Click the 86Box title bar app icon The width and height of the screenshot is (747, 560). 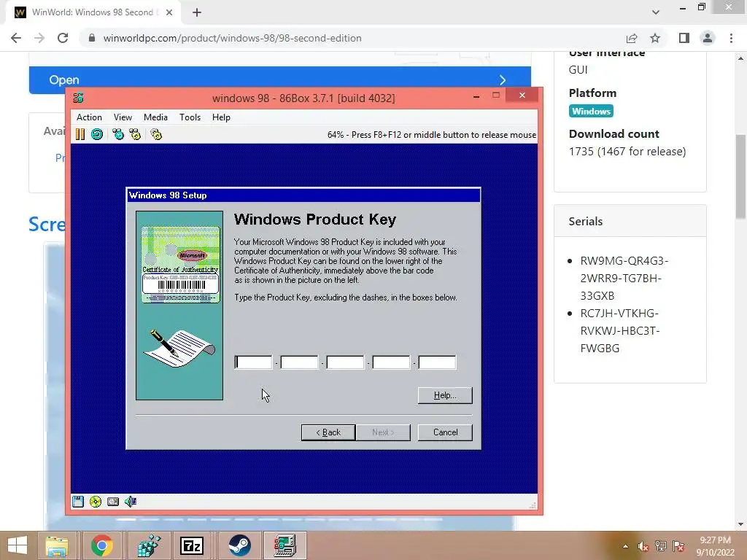tap(78, 98)
